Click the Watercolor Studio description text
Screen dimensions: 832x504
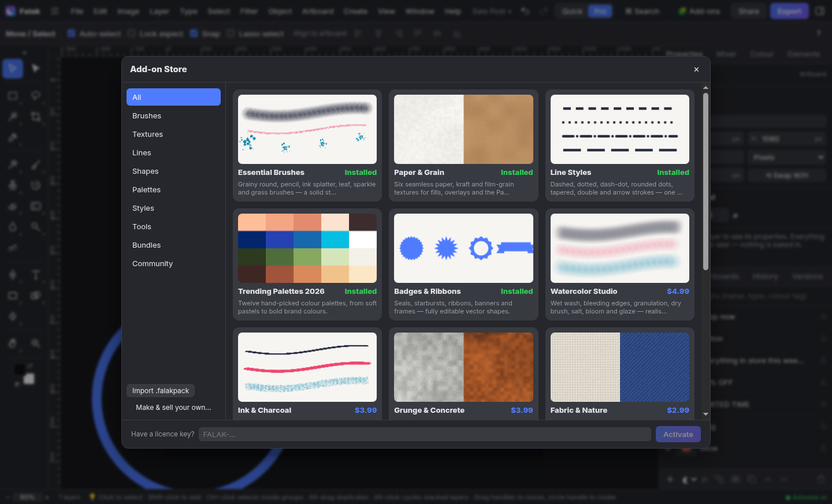[x=616, y=307]
